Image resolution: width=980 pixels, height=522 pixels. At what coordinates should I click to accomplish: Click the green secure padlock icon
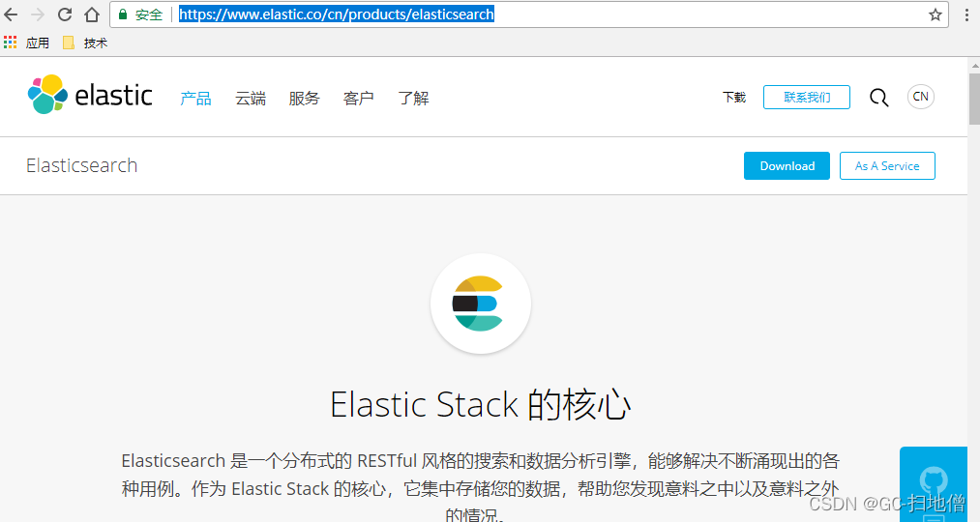123,14
